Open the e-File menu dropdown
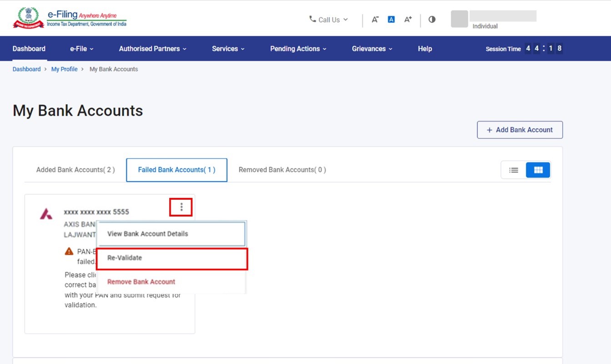This screenshot has width=611, height=364. tap(81, 49)
